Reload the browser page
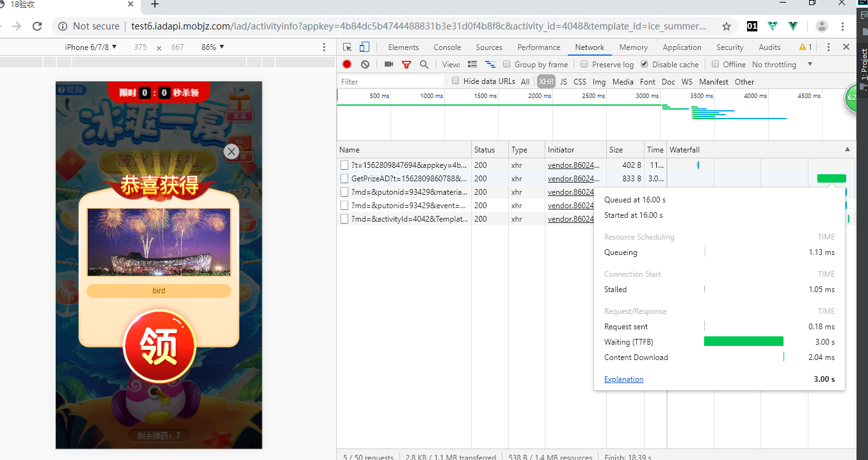The width and height of the screenshot is (868, 460). (x=37, y=26)
